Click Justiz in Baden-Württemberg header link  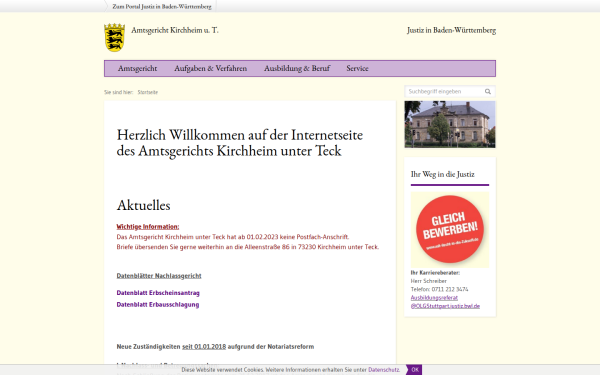click(x=452, y=30)
